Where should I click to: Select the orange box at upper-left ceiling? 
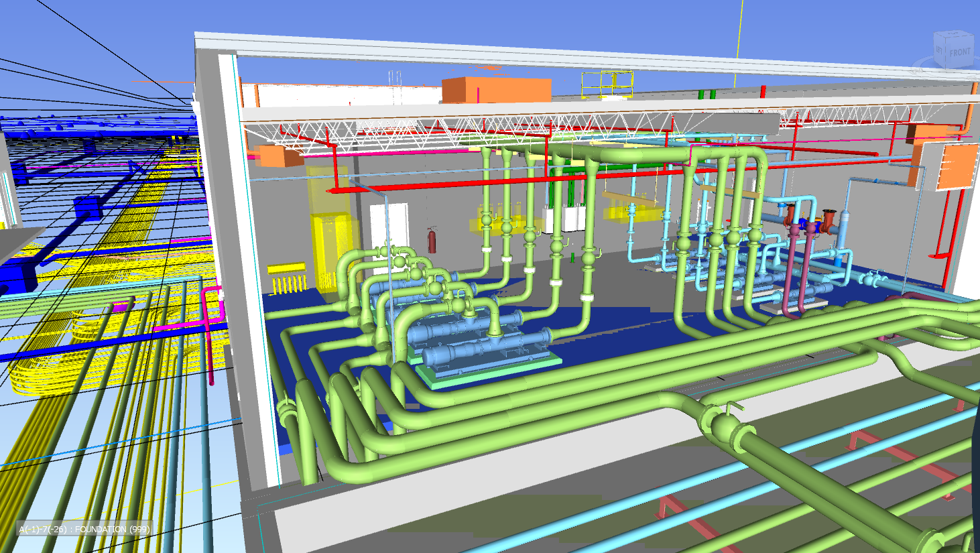click(x=281, y=156)
